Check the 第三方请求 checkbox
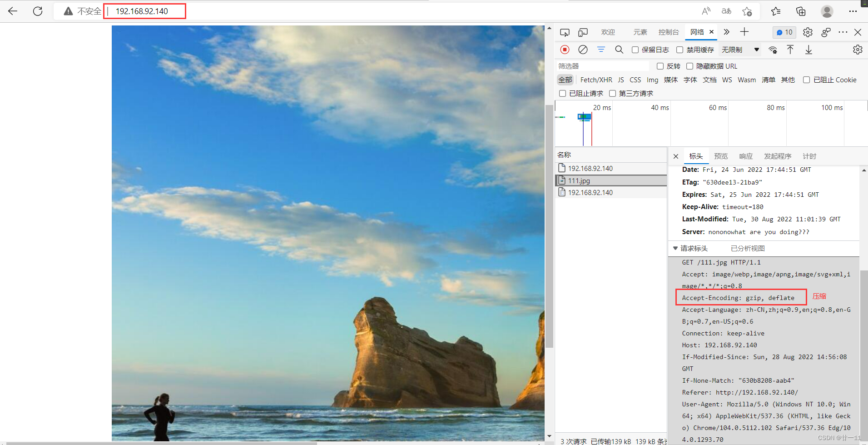The height and width of the screenshot is (445, 868). pos(613,94)
